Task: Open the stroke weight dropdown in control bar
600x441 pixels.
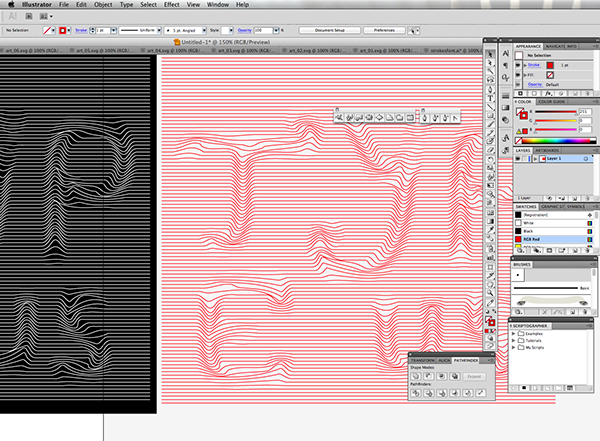Action: point(114,30)
